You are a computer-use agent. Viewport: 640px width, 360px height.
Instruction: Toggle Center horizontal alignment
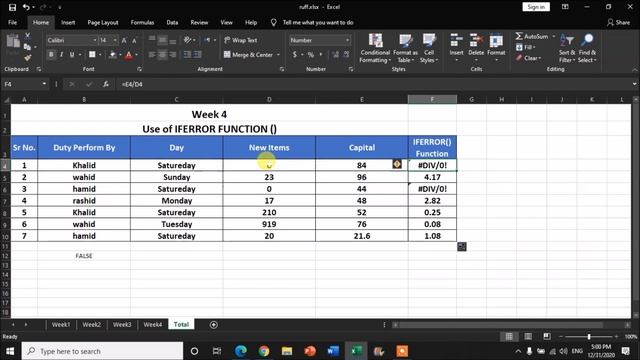[x=162, y=54]
